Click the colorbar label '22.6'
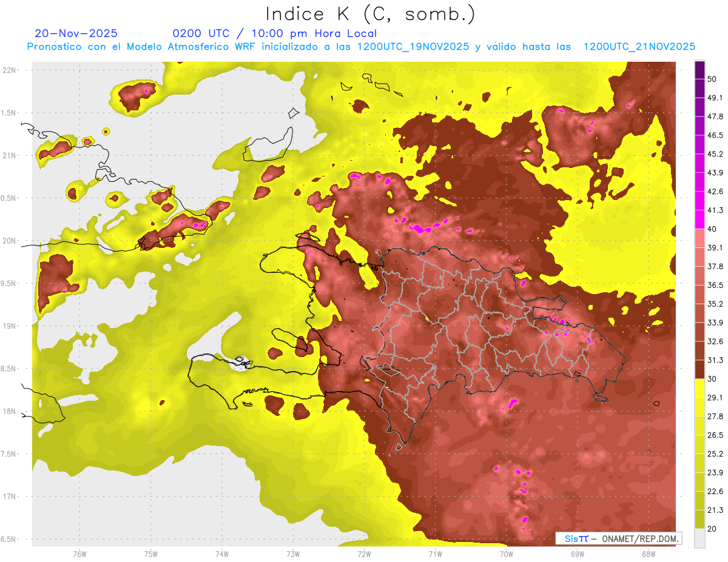 [715, 492]
